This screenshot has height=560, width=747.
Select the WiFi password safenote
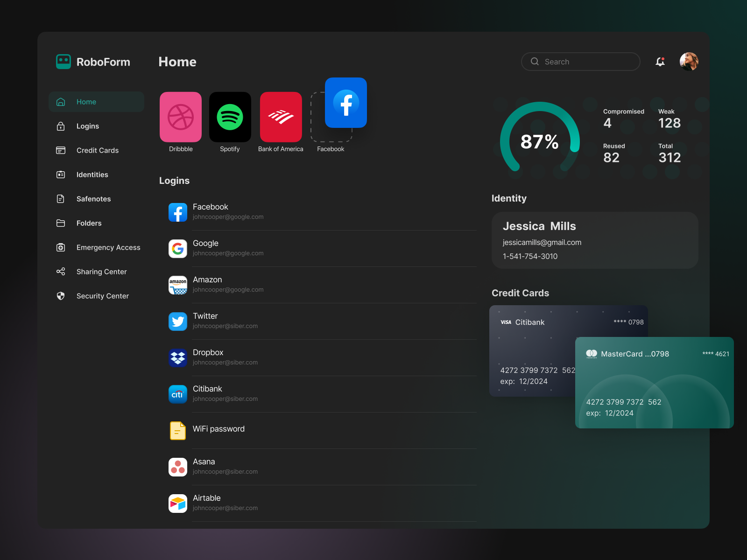[218, 429]
